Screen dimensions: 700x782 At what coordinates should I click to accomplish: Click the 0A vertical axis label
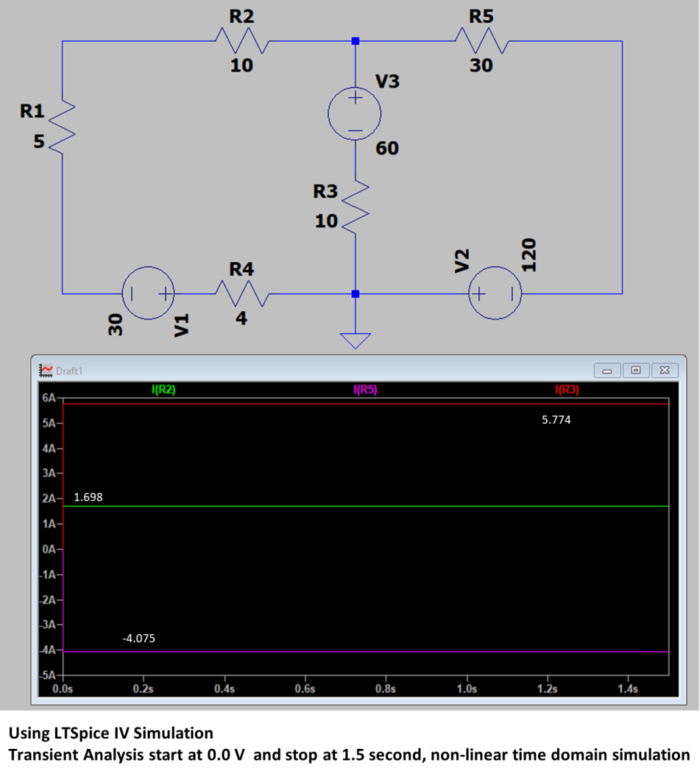click(49, 550)
